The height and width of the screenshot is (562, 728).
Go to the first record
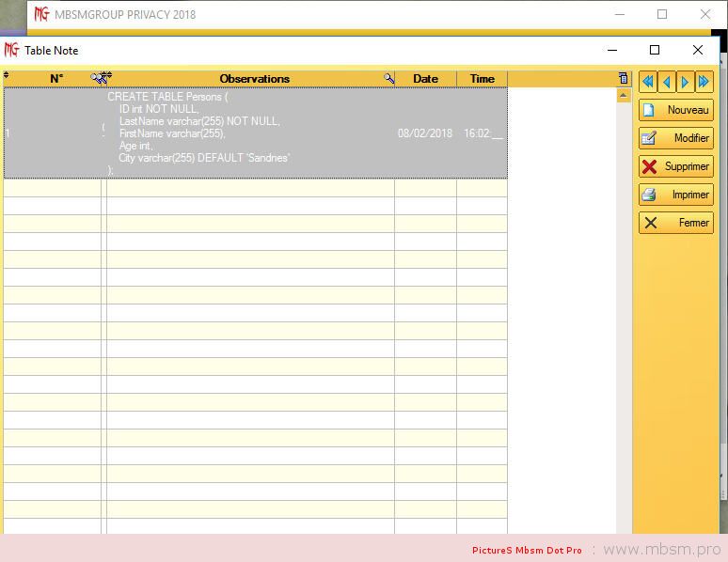[x=647, y=82]
